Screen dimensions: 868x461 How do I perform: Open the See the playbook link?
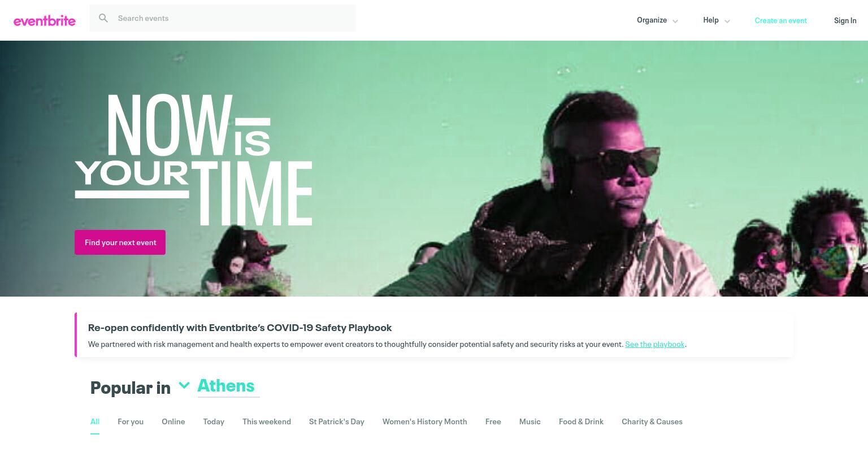pos(654,344)
